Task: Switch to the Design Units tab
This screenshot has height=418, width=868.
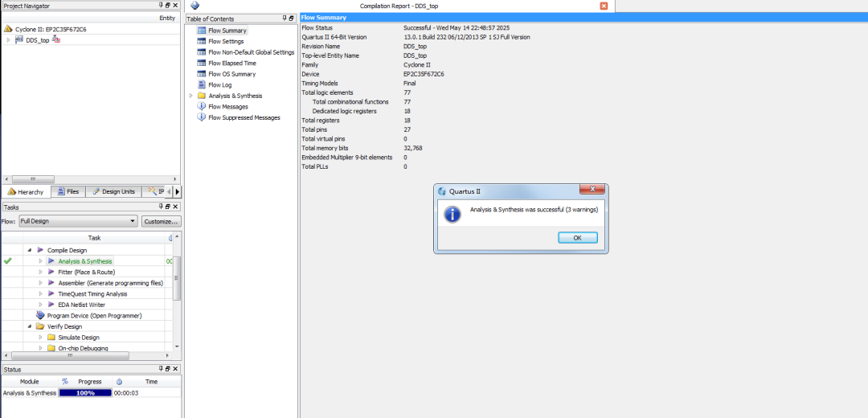Action: pos(113,191)
